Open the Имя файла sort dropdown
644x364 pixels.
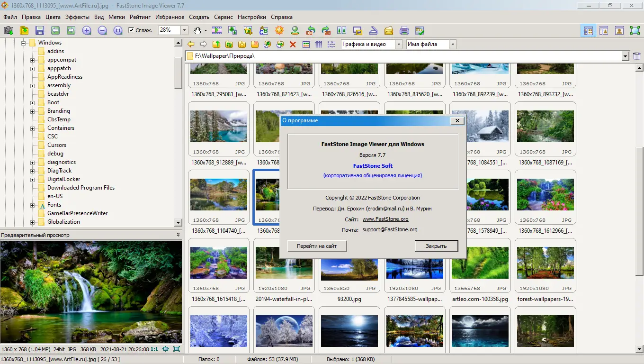point(453,44)
